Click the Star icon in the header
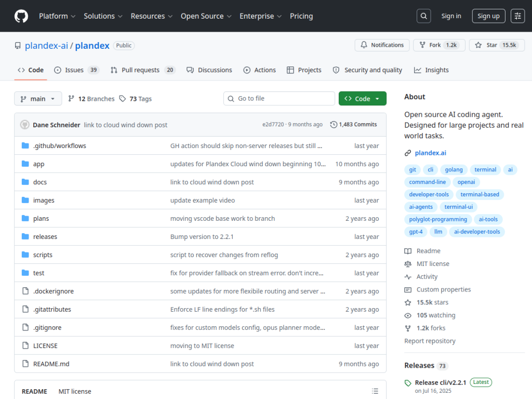 (x=478, y=45)
